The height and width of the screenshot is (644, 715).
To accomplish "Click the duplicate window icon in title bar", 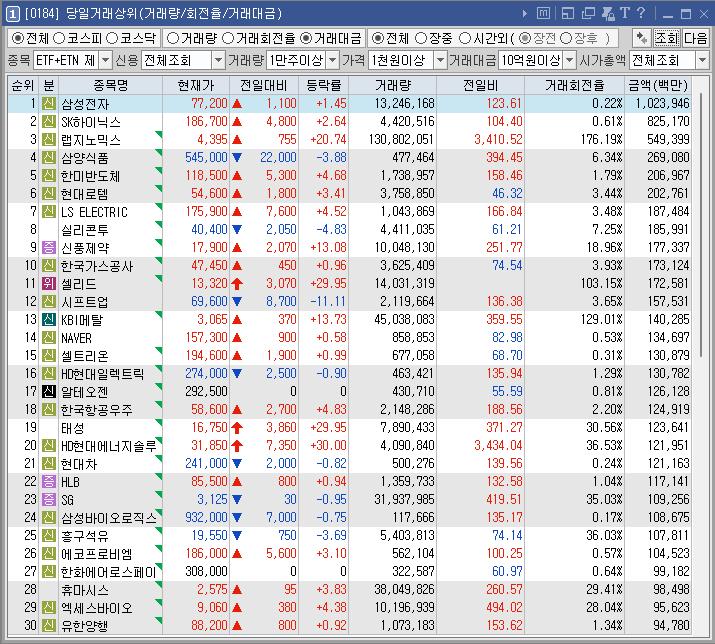I will click(x=588, y=14).
